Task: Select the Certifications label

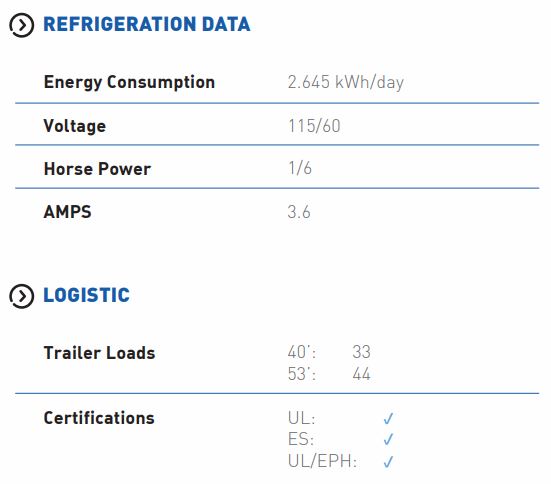Action: [99, 418]
